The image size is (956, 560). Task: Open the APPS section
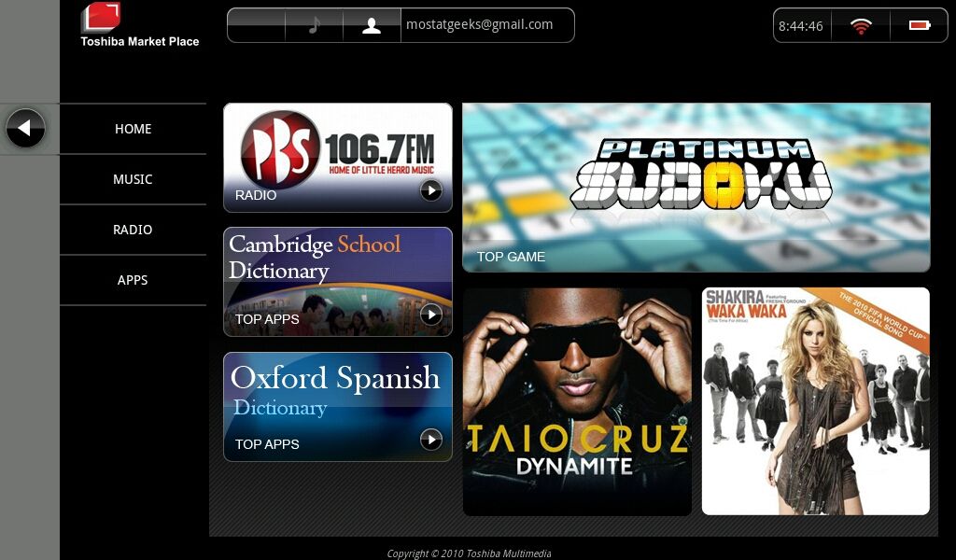(133, 280)
